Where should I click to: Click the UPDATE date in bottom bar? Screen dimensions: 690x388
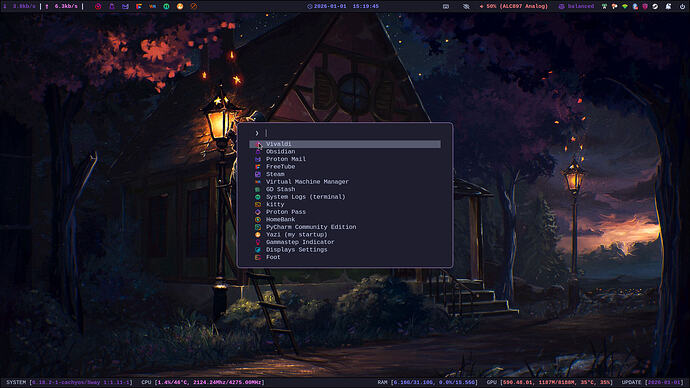tap(653, 382)
